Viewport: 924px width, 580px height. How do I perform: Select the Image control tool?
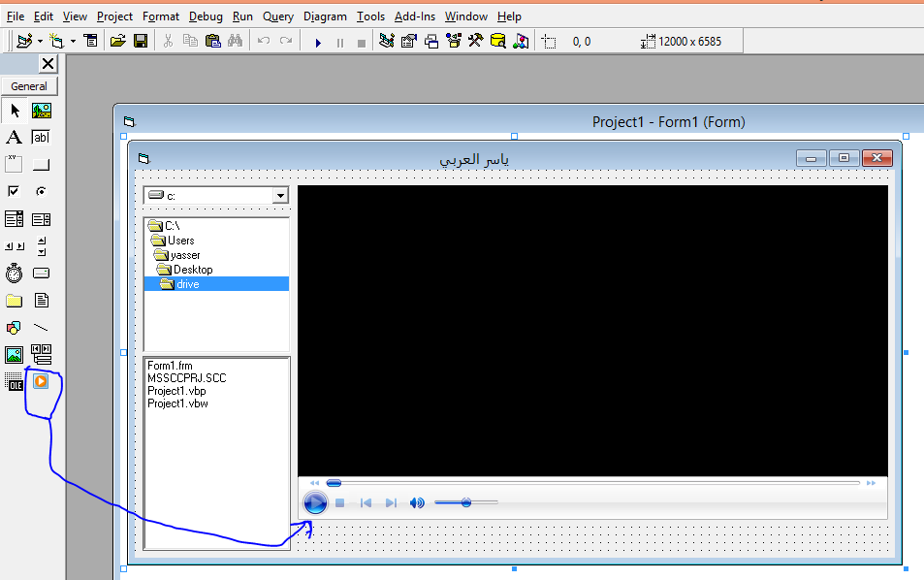[x=15, y=355]
